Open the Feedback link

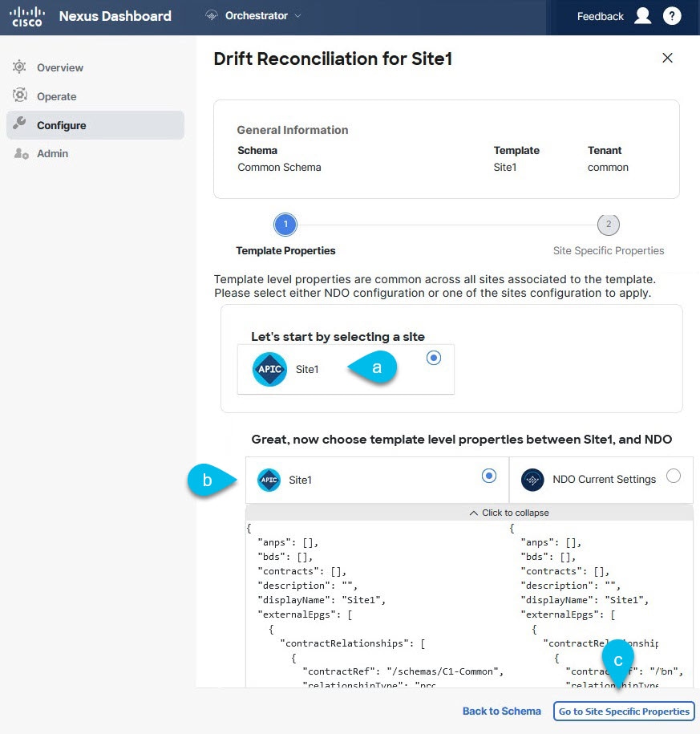point(600,16)
